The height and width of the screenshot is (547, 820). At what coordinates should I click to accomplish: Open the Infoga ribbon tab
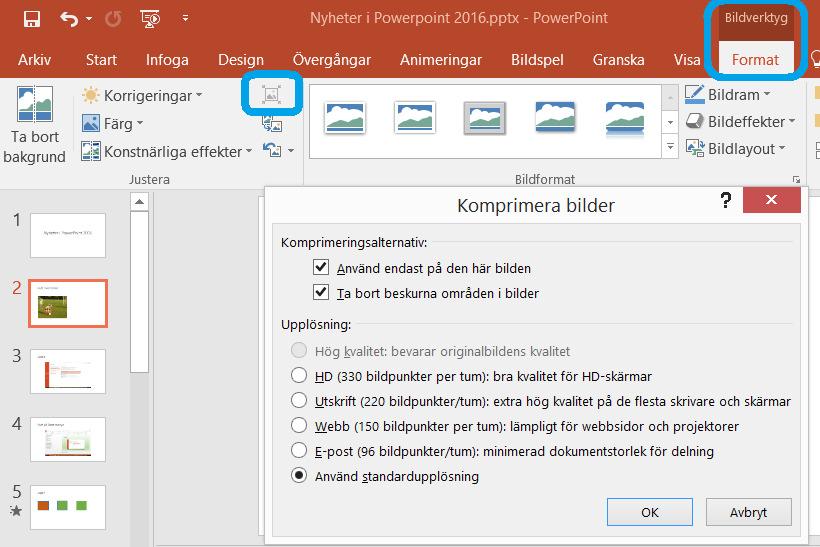click(167, 60)
